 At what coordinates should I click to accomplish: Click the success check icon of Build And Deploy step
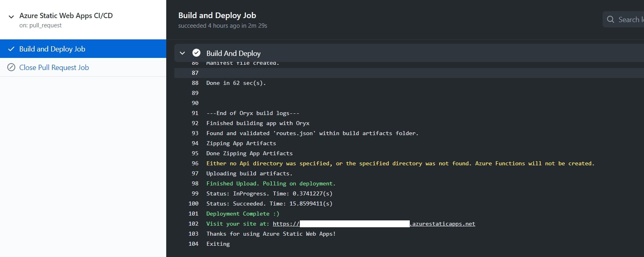click(x=196, y=53)
